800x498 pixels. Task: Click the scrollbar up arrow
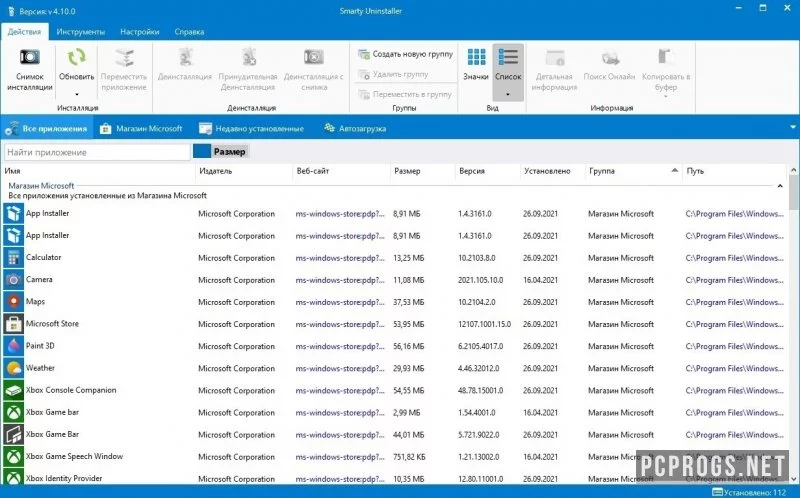point(794,169)
